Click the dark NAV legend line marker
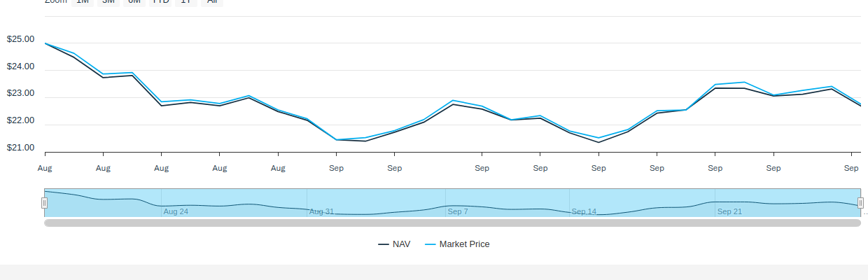The width and height of the screenshot is (868, 280). tap(384, 244)
